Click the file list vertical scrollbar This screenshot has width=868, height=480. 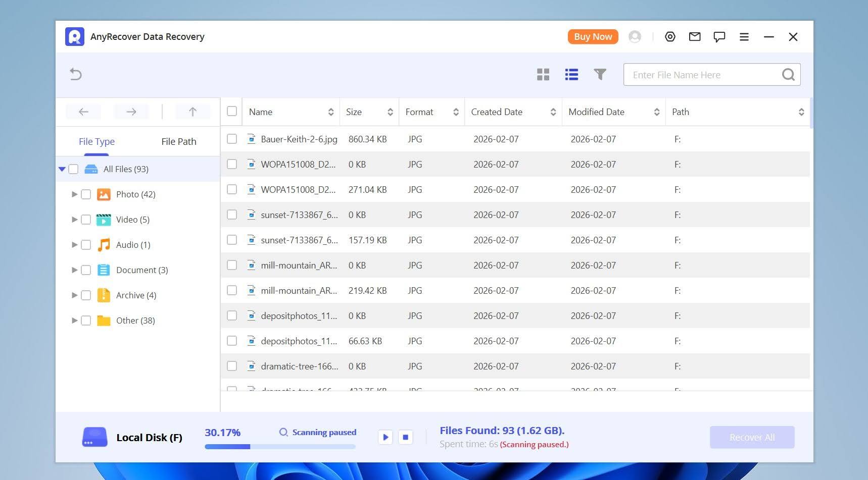811,114
